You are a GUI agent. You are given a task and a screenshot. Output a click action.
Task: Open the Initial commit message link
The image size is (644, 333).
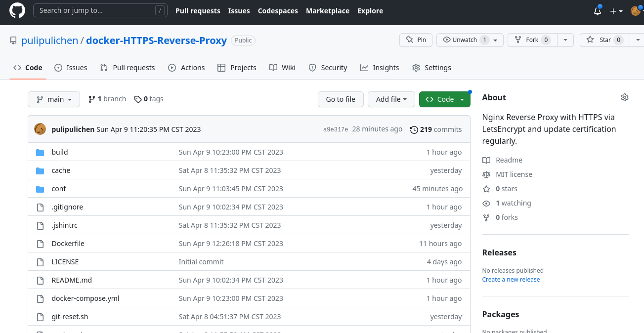point(201,262)
